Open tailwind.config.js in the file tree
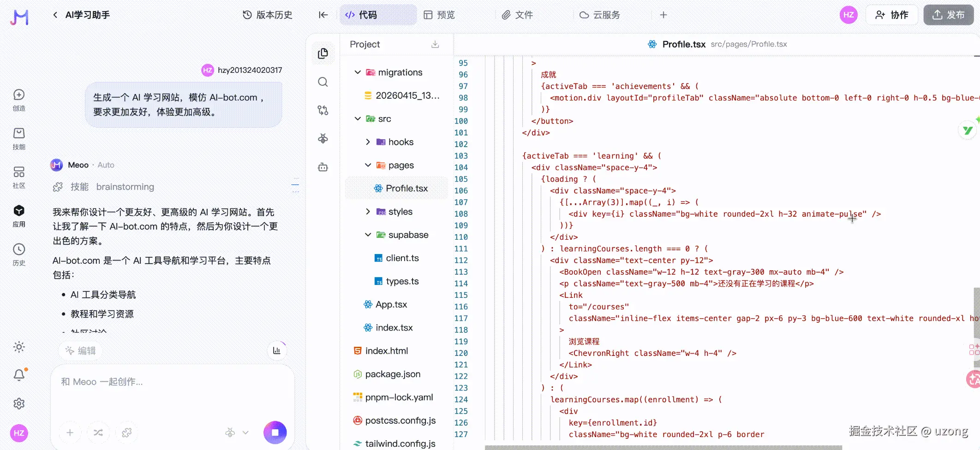This screenshot has height=450, width=980. click(x=394, y=444)
